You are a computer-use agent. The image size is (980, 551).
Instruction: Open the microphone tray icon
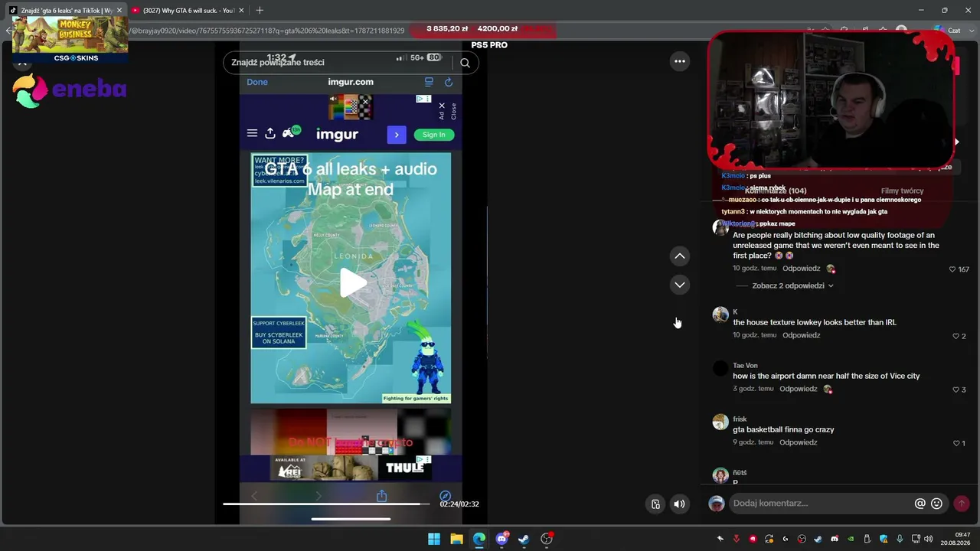pos(900,539)
